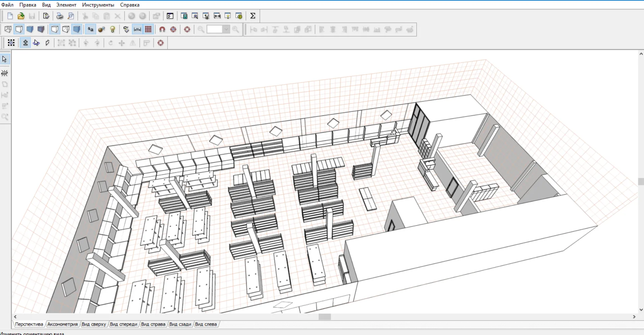Click the Sigma summary icon
This screenshot has height=335, width=644.
coord(253,16)
